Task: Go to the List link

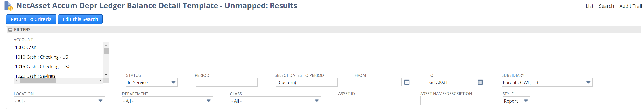Action: point(589,6)
